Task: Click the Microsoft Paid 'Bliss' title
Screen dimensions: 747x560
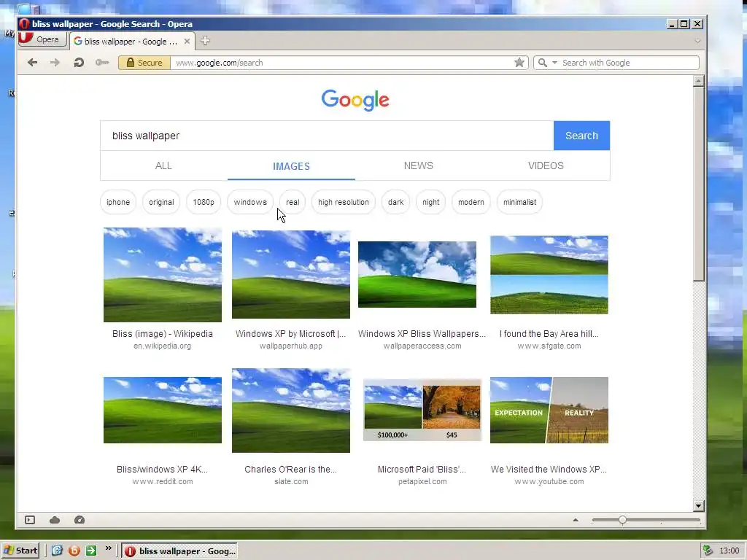Action: (x=422, y=470)
